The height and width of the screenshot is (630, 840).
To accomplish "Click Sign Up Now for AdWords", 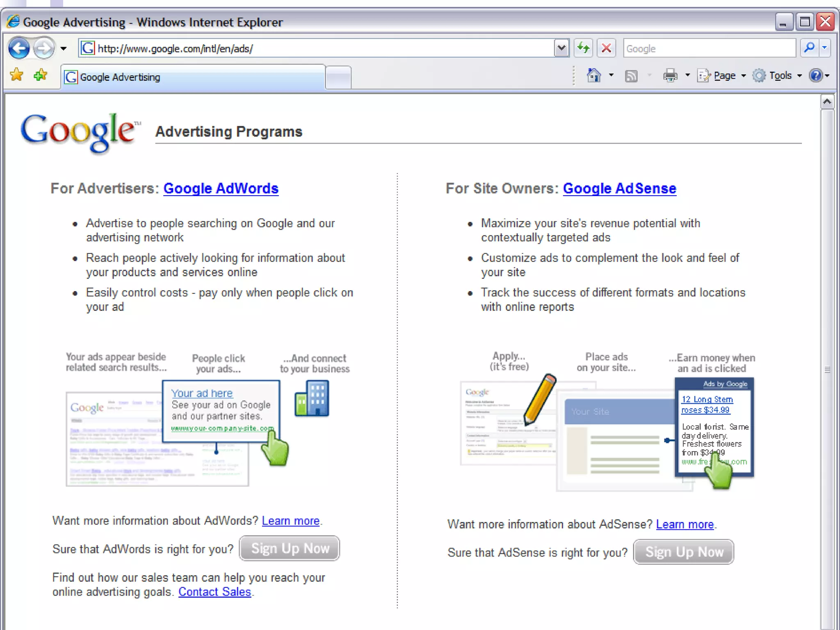I will [x=290, y=548].
